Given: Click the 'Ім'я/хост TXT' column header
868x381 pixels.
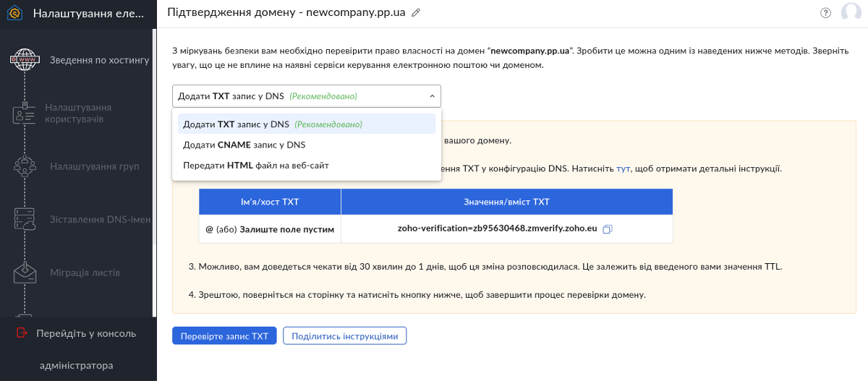Looking at the screenshot, I should (x=270, y=202).
